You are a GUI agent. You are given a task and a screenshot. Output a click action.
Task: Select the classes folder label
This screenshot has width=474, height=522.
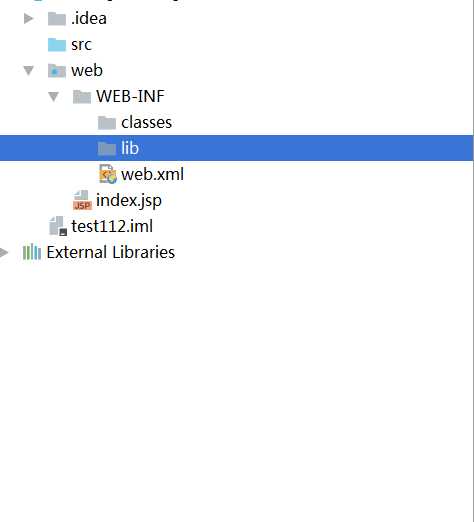[x=146, y=122]
